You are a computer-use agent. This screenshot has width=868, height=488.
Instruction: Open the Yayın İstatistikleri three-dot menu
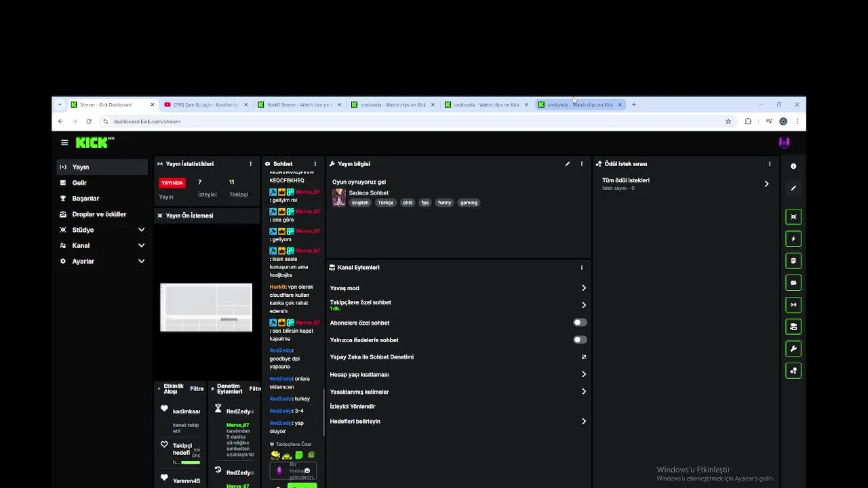pos(250,164)
